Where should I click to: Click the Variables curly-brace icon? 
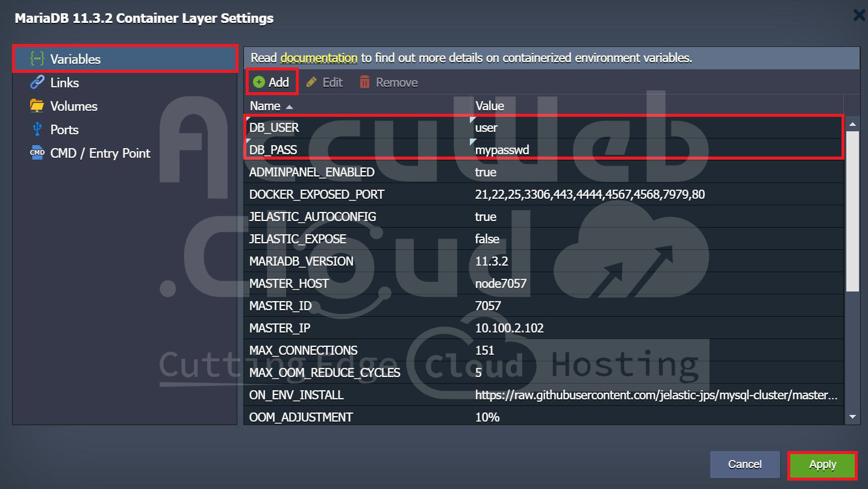(37, 59)
